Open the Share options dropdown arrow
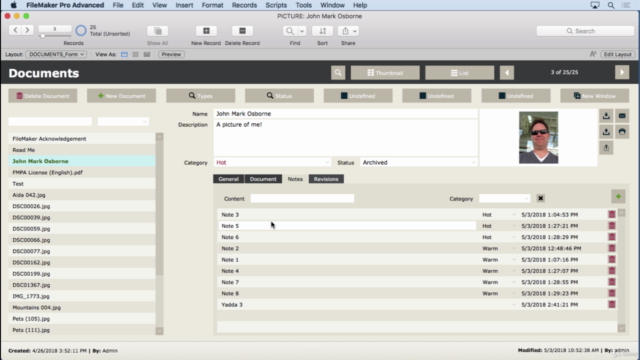This screenshot has width=640, height=360. click(x=355, y=31)
